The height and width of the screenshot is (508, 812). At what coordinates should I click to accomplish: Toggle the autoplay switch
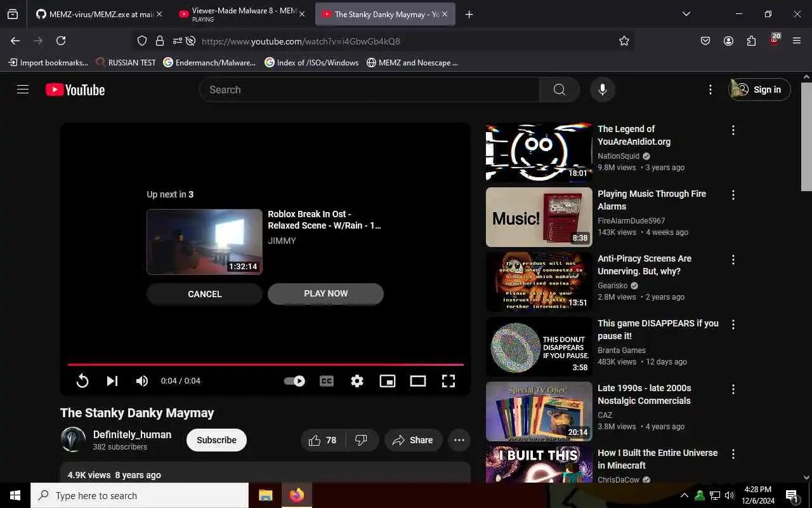pyautogui.click(x=294, y=381)
